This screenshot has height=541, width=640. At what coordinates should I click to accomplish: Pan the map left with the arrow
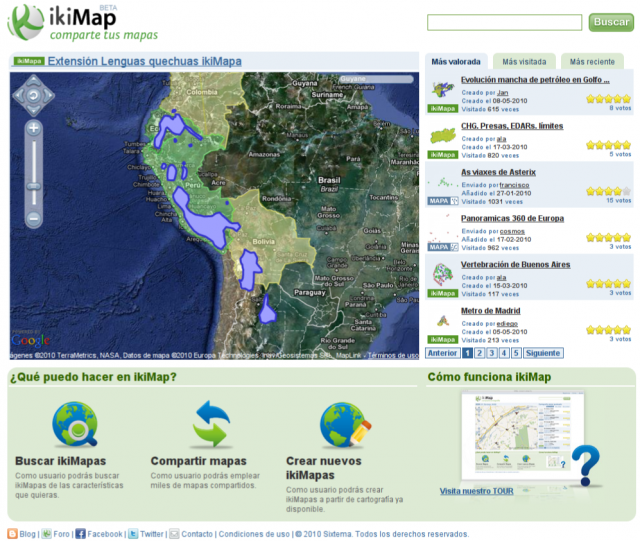tap(19, 96)
